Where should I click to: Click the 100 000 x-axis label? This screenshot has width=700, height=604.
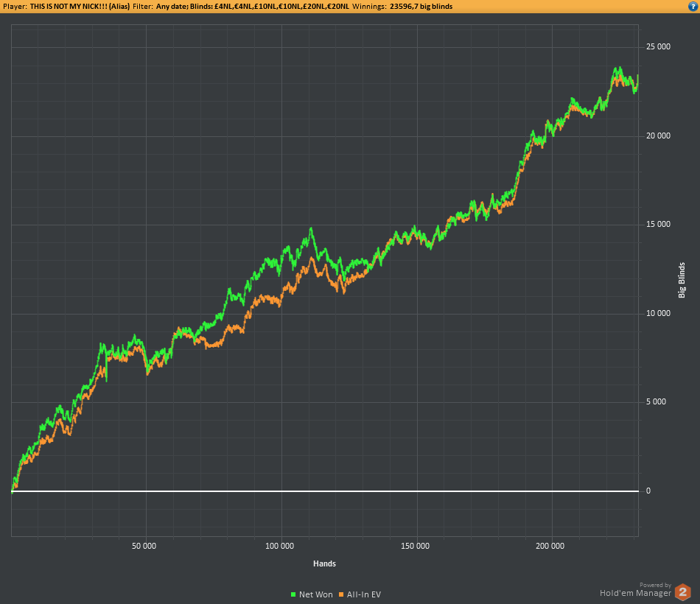click(x=279, y=546)
